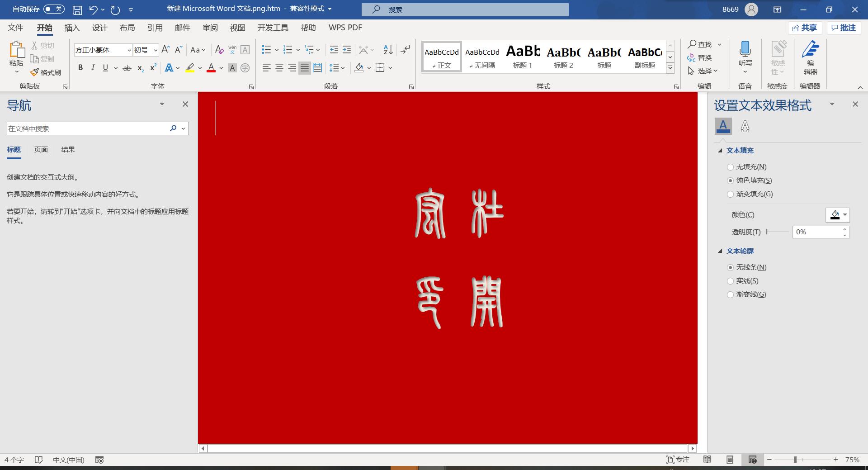Select 实线 solid line option
The height and width of the screenshot is (470, 868).
730,280
